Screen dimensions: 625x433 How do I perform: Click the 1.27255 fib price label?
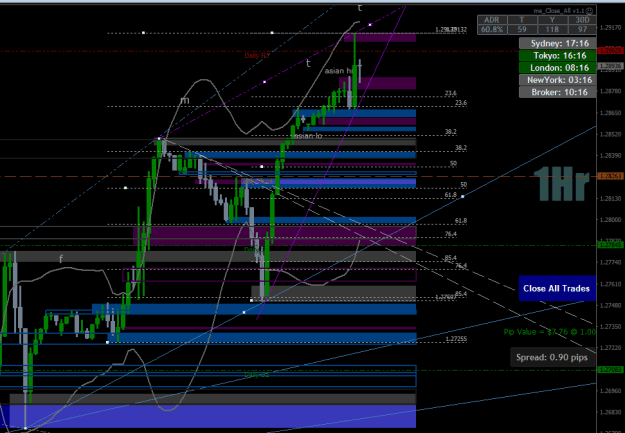pyautogui.click(x=456, y=339)
